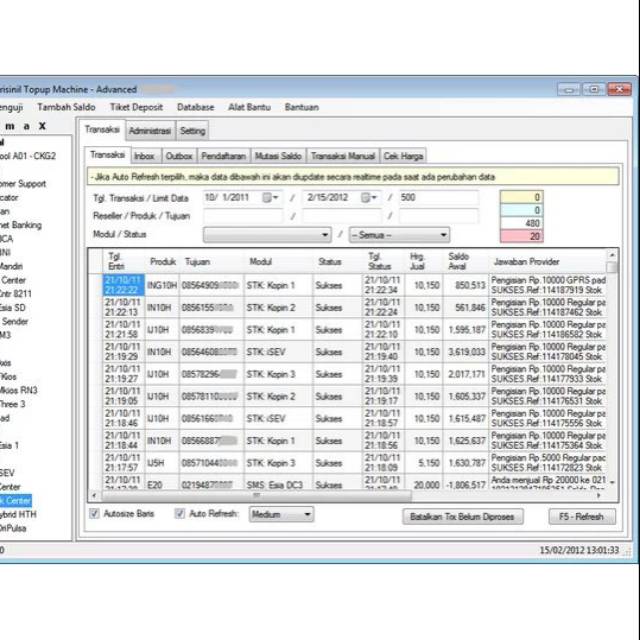
Task: Switch to the Mutasi Saldo tab
Action: pos(278,156)
